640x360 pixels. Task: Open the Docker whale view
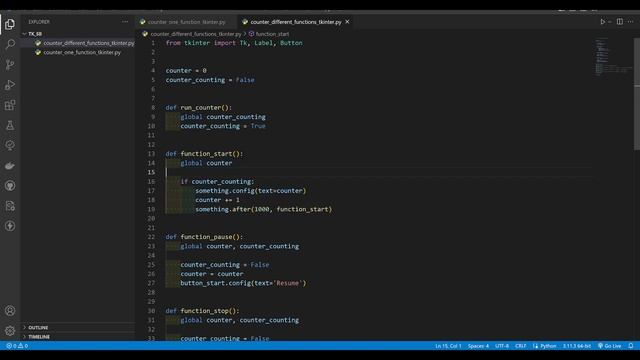[x=10, y=166]
